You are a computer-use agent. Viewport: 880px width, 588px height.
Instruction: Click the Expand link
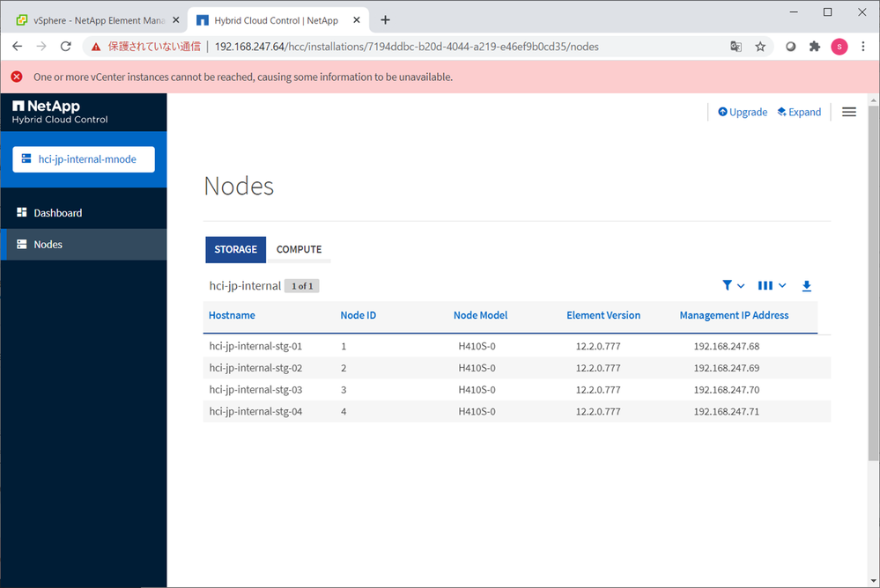pos(798,112)
